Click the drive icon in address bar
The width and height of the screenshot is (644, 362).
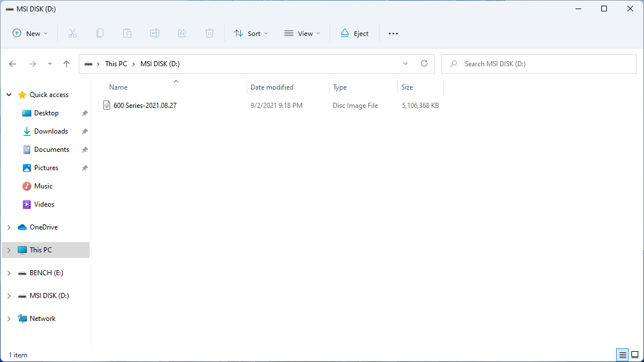tap(88, 64)
